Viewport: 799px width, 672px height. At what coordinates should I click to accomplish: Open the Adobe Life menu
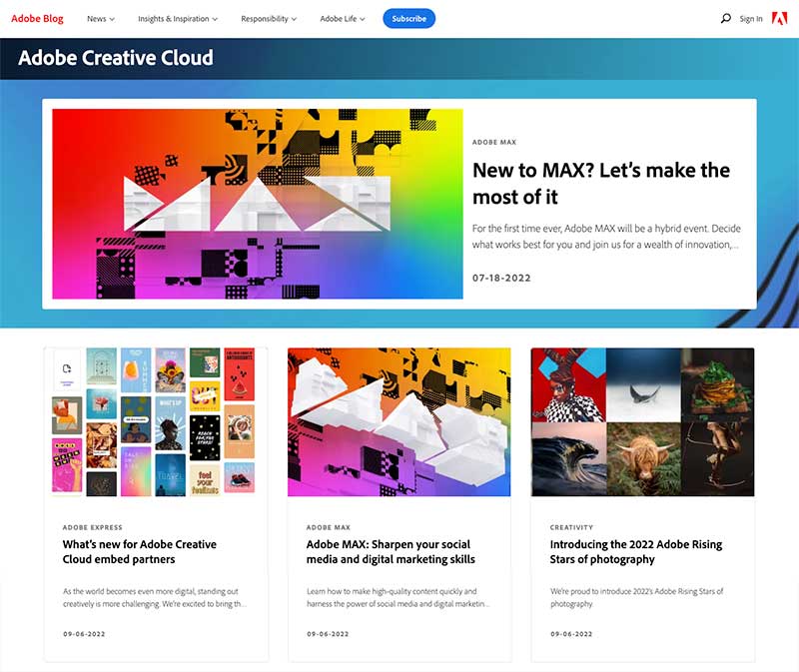pos(343,19)
